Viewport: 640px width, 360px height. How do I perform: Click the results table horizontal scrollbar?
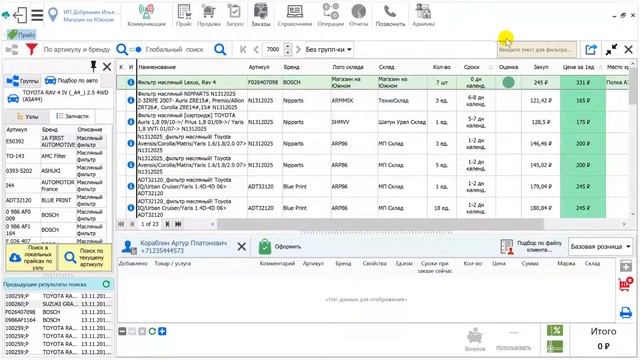(380, 224)
